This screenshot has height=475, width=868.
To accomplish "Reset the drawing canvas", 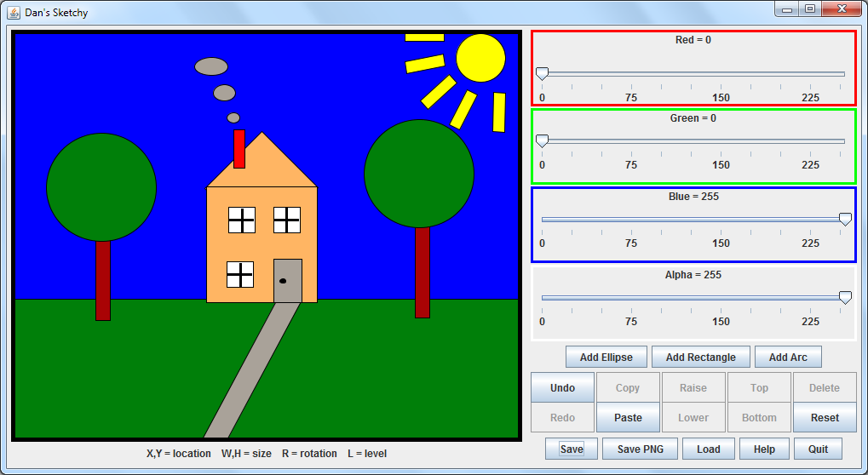I will click(825, 417).
